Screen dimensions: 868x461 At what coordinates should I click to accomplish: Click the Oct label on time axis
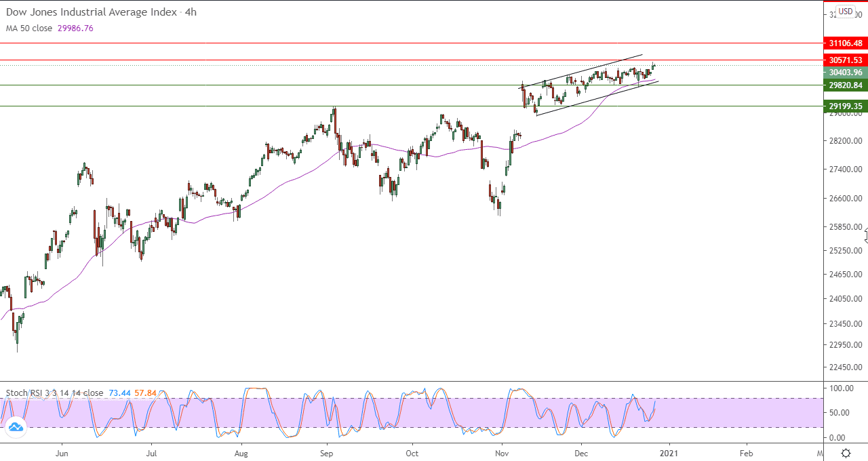412,452
